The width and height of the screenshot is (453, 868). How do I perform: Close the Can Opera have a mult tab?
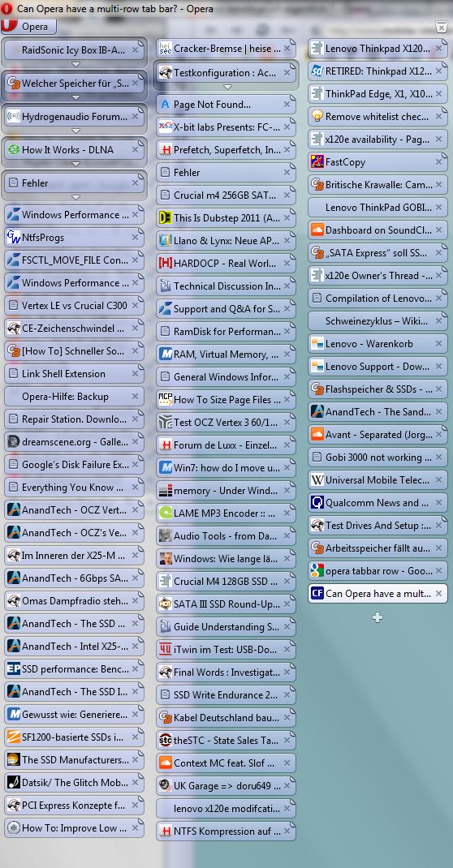(438, 594)
